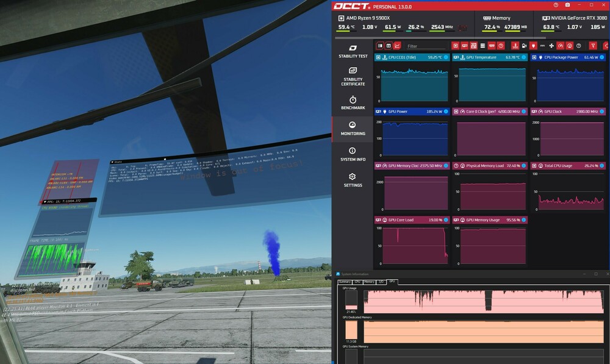Open the Stability Test section in OCCT
The width and height of the screenshot is (610, 364).
353,51
